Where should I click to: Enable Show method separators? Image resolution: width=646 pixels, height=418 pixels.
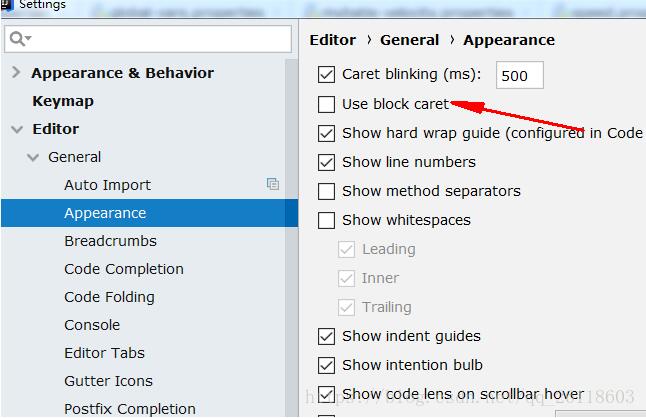point(326,191)
